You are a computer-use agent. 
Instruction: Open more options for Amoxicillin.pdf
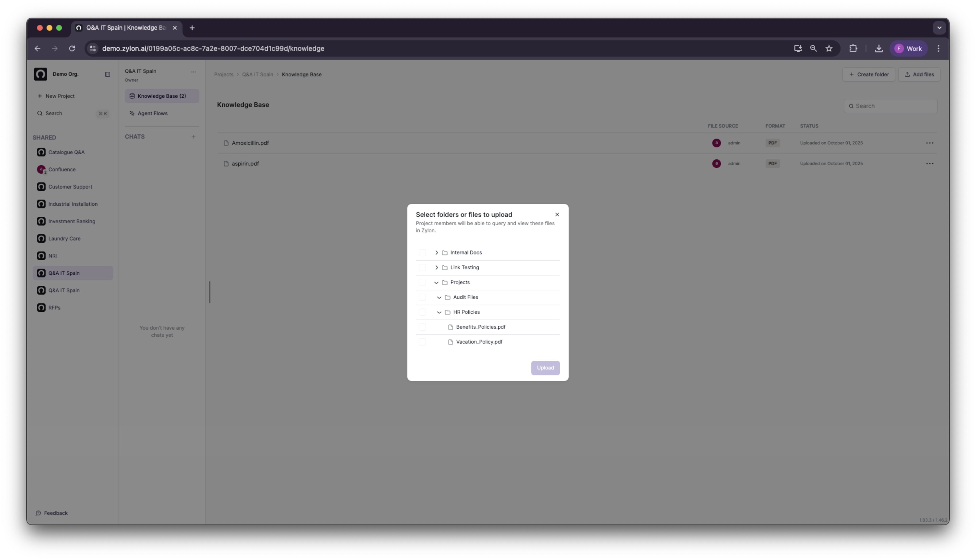[x=929, y=143]
